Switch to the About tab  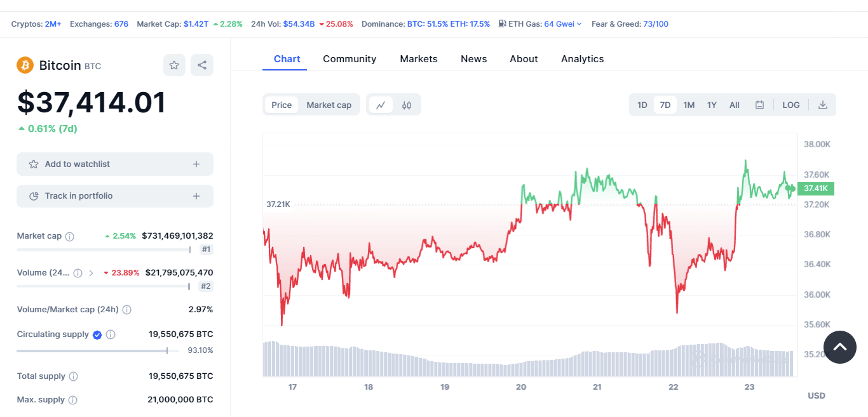pos(524,59)
